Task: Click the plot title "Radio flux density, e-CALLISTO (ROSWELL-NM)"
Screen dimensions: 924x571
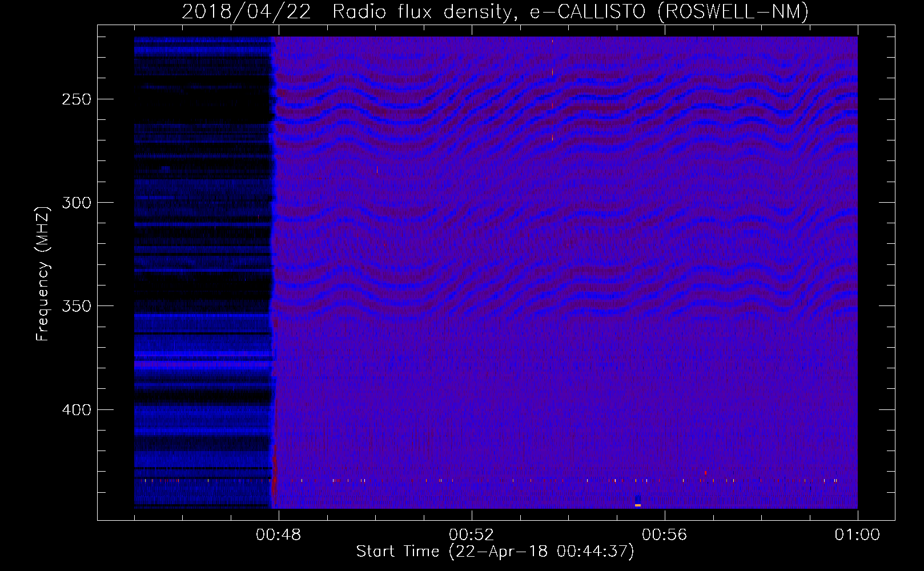Action: pos(571,11)
